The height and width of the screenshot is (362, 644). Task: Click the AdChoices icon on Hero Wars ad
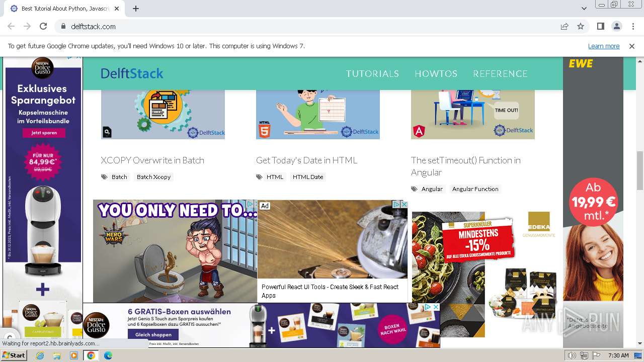click(x=250, y=204)
